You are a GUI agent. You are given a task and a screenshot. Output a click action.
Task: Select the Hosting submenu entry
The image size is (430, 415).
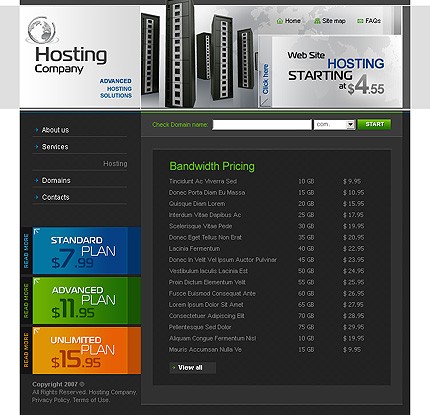tap(115, 164)
